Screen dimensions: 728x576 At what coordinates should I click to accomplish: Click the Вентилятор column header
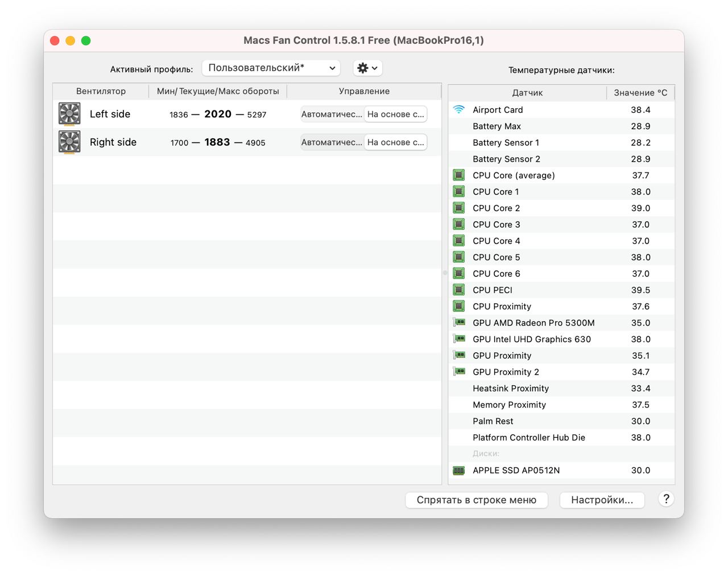[x=101, y=91]
